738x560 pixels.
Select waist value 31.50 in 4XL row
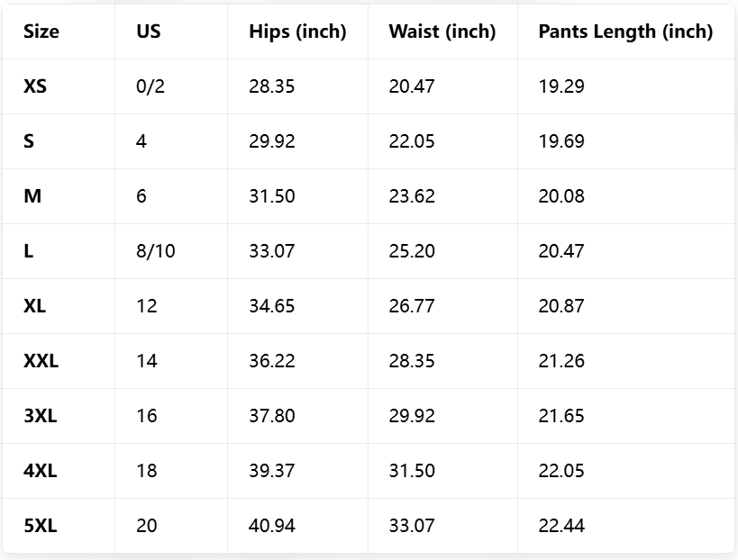coord(412,471)
